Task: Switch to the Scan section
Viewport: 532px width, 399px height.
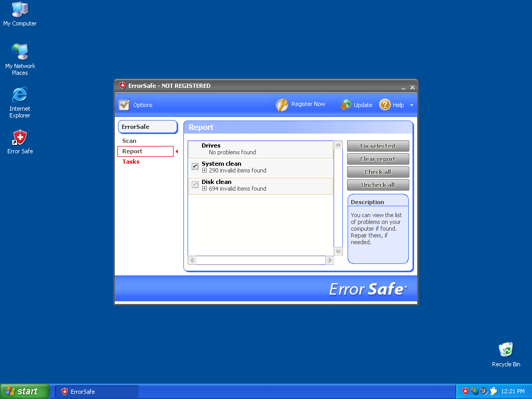Action: coord(129,141)
